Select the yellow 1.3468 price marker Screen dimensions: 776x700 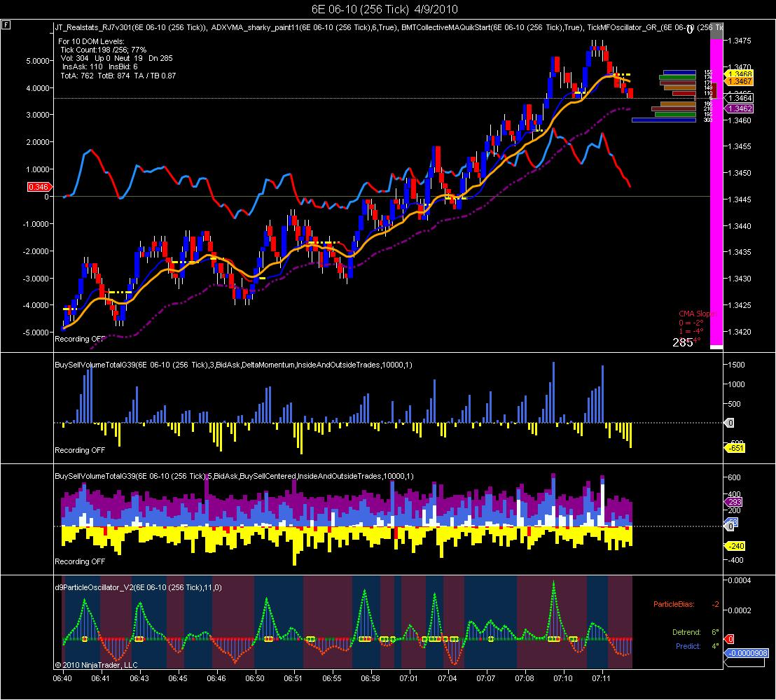[x=739, y=74]
